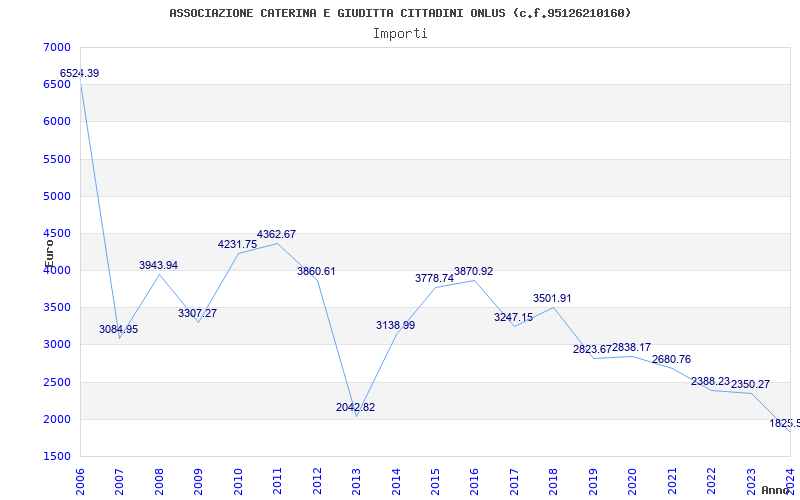This screenshot has width=800, height=500.
Task: Click the 2019 x-axis year label
Action: pyautogui.click(x=593, y=481)
